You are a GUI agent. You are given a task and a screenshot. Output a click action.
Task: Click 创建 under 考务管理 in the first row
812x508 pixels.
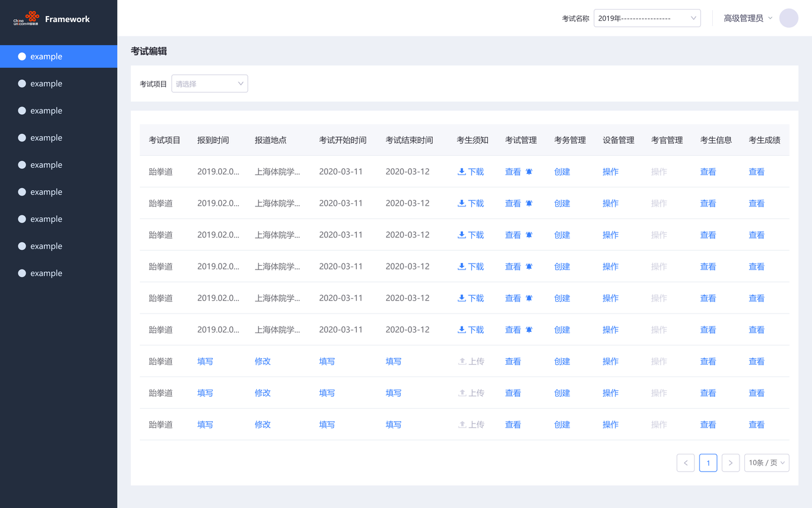(x=562, y=171)
